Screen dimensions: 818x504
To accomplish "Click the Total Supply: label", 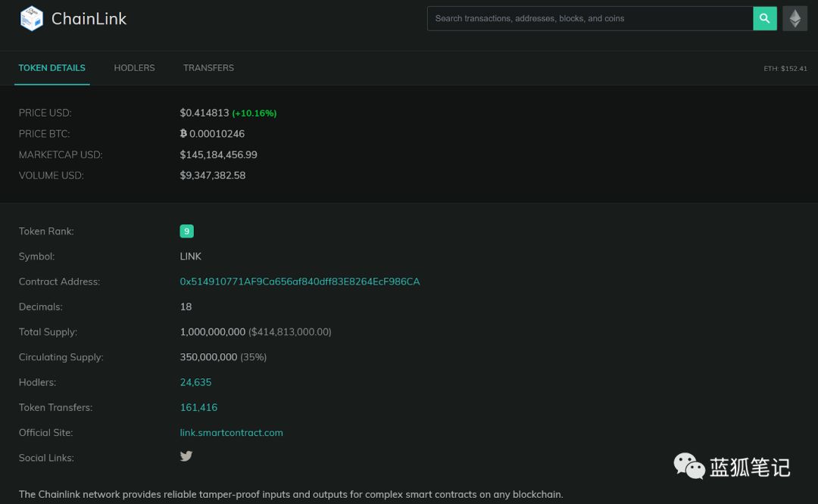I will (x=48, y=331).
